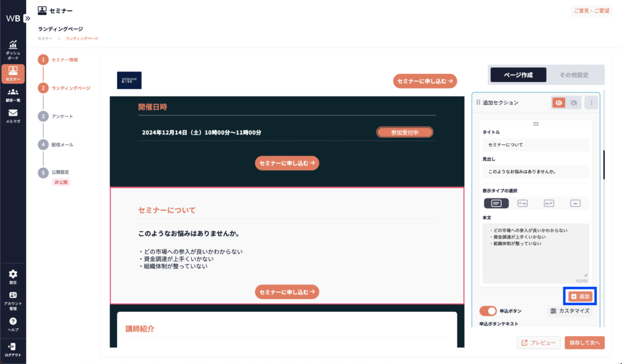Click the right panel vertical scrollbar
This screenshot has height=364, width=622.
603,164
